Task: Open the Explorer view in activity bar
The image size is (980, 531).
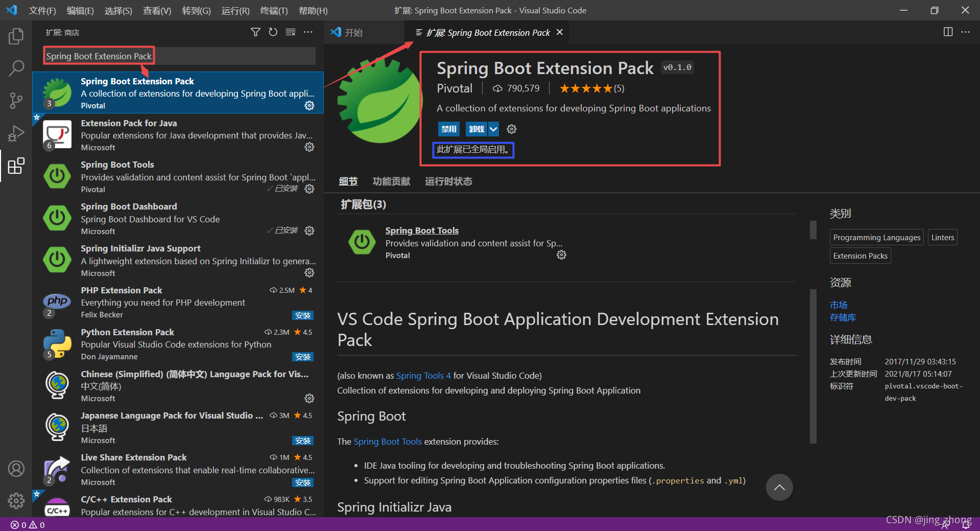Action: click(16, 36)
